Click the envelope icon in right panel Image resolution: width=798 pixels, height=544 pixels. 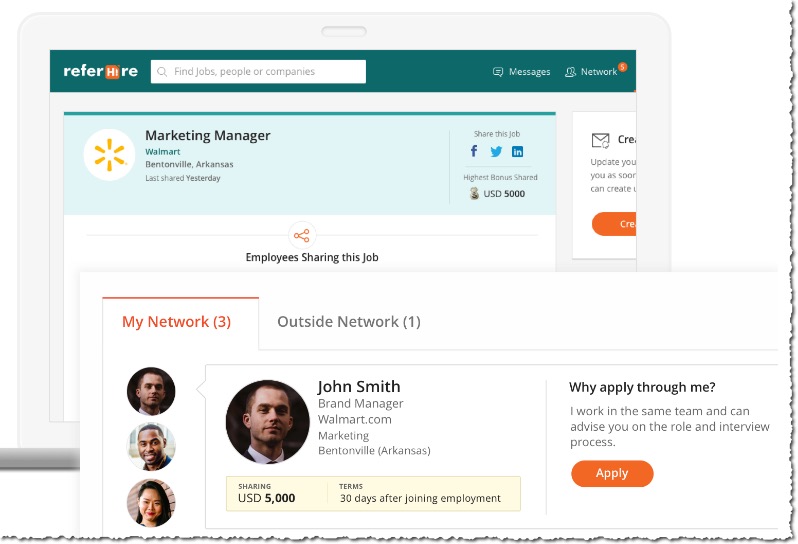coord(600,141)
